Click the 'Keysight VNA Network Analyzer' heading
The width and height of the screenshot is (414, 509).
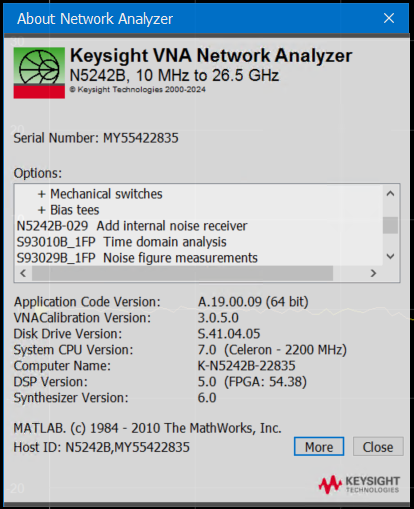point(211,55)
